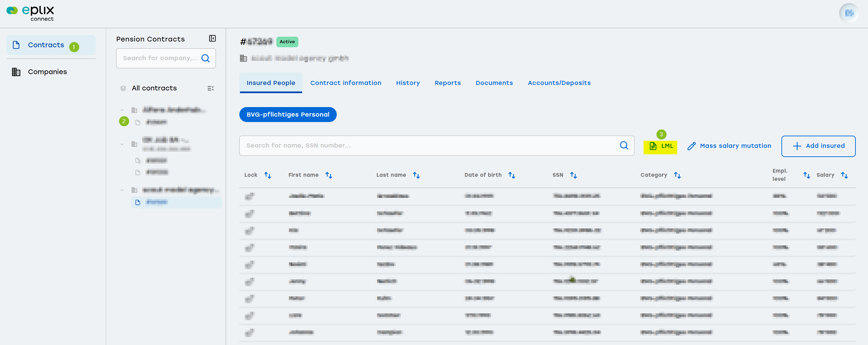Sort the table by Empl. level
The width and height of the screenshot is (868, 345).
tap(807, 175)
